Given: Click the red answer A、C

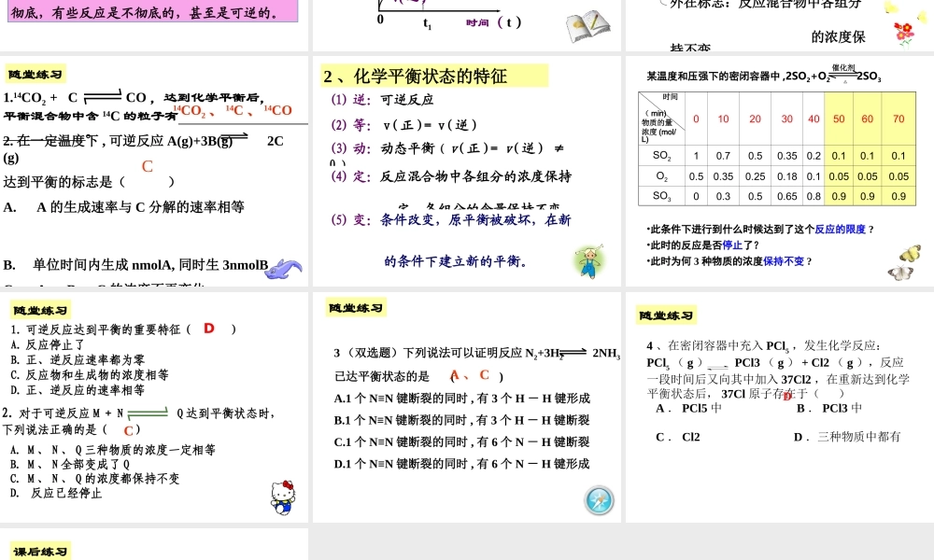Looking at the screenshot, I should pyautogui.click(x=470, y=375).
